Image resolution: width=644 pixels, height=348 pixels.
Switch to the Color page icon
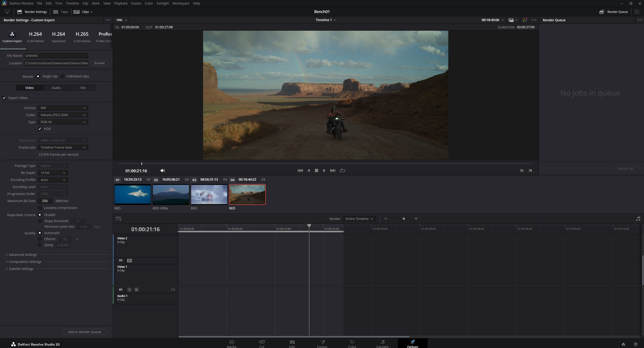(x=352, y=342)
